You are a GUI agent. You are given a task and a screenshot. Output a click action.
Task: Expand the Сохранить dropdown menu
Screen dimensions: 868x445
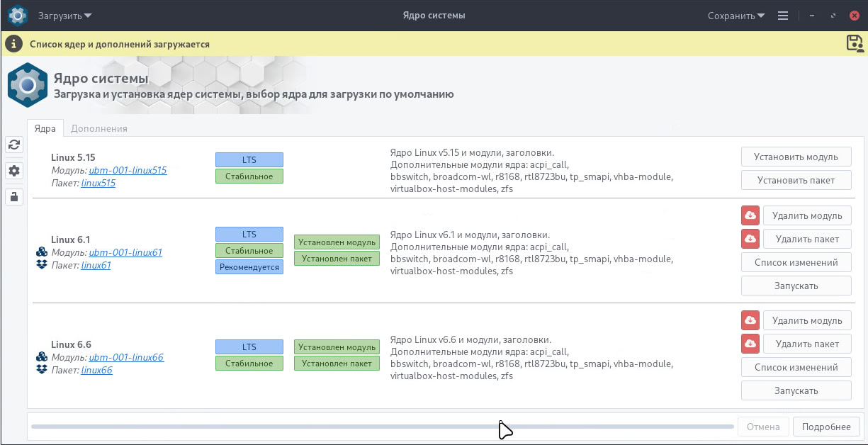pos(736,16)
